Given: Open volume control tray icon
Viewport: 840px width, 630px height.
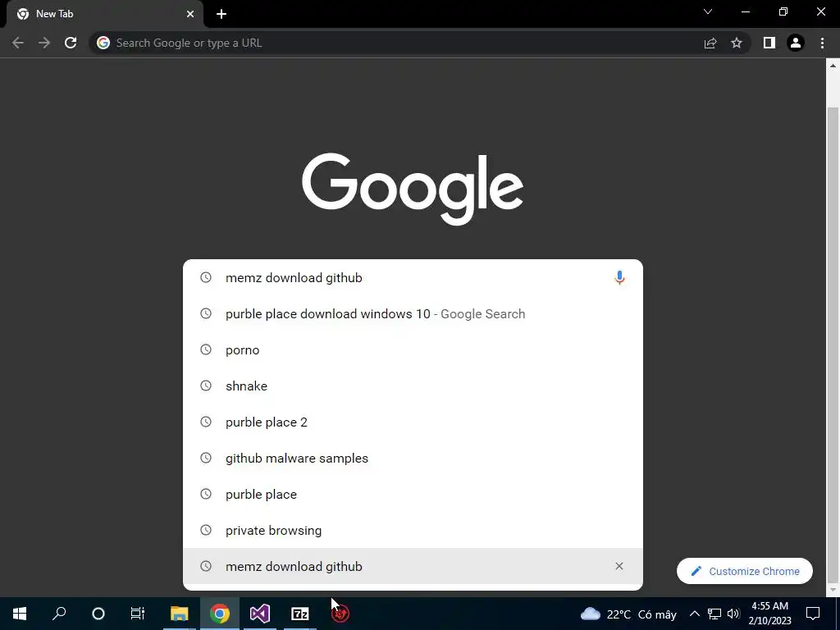Looking at the screenshot, I should pyautogui.click(x=733, y=614).
